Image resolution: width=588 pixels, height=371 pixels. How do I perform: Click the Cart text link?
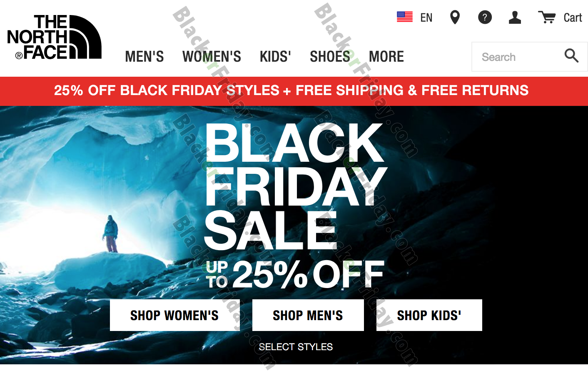573,18
